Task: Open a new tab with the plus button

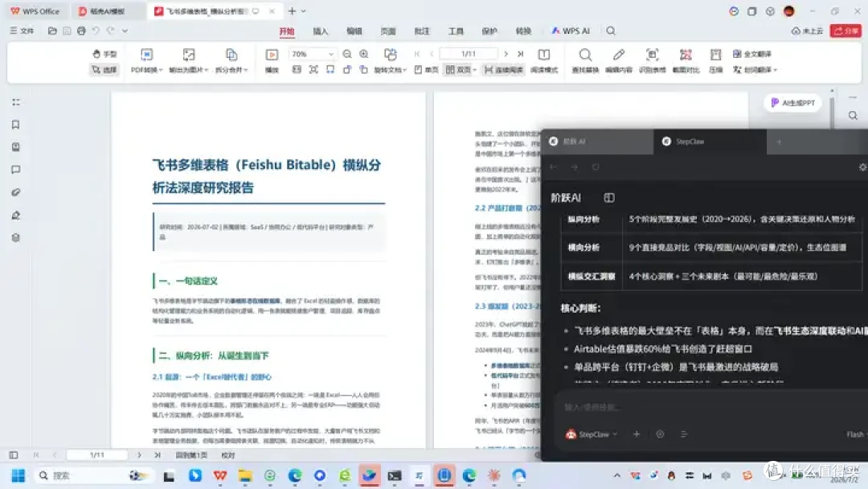Action: pos(292,11)
